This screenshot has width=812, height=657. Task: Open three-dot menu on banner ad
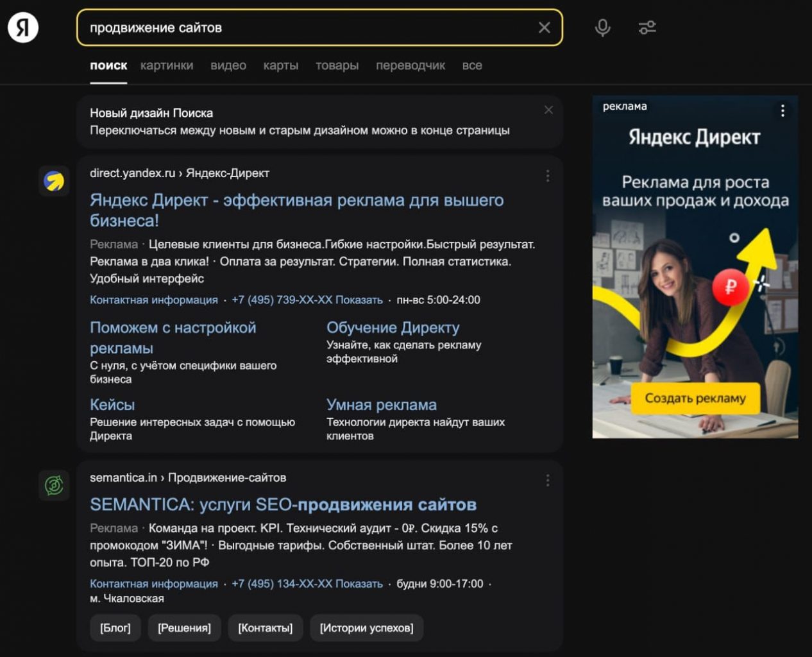(x=782, y=110)
